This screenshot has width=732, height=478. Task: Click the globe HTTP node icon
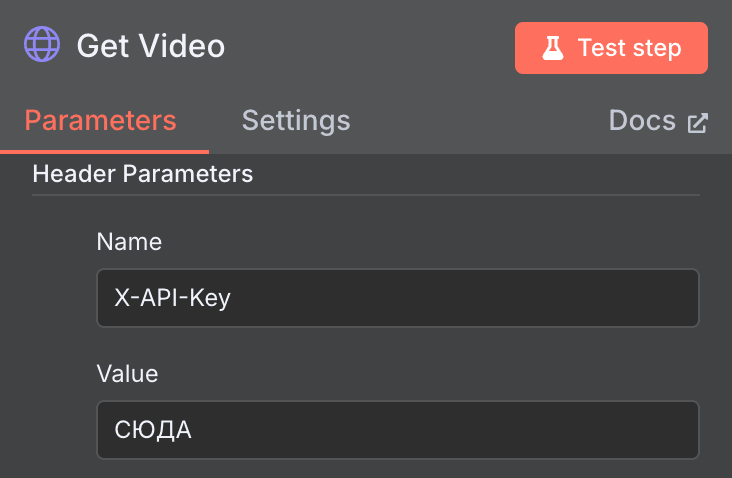point(43,46)
